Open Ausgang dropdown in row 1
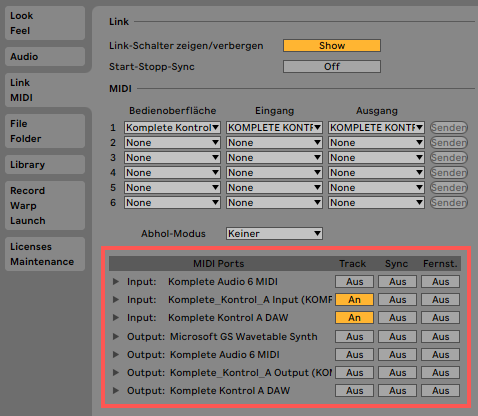Viewport: 478px width, 416px height. [376, 128]
